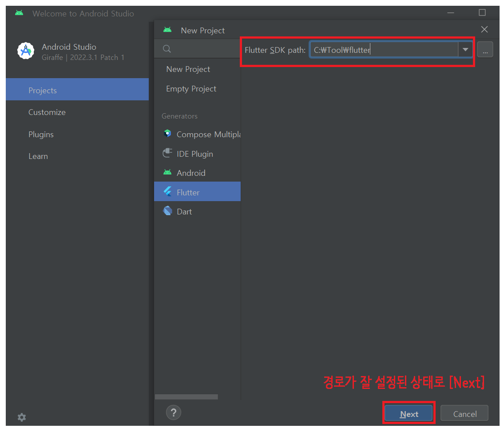Image resolution: width=504 pixels, height=432 pixels.
Task: Minimize the Welcome to Android Studio window
Action: pyautogui.click(x=451, y=13)
